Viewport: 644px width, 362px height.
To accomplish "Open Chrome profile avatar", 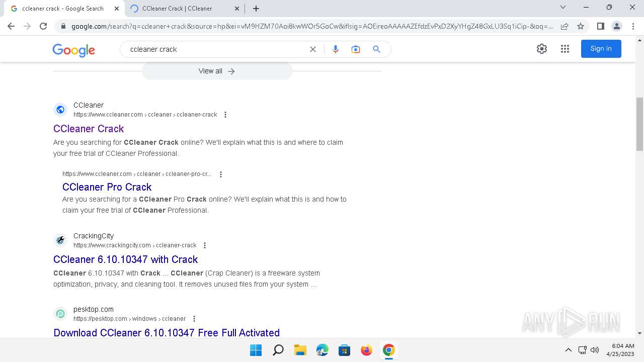I will (616, 26).
